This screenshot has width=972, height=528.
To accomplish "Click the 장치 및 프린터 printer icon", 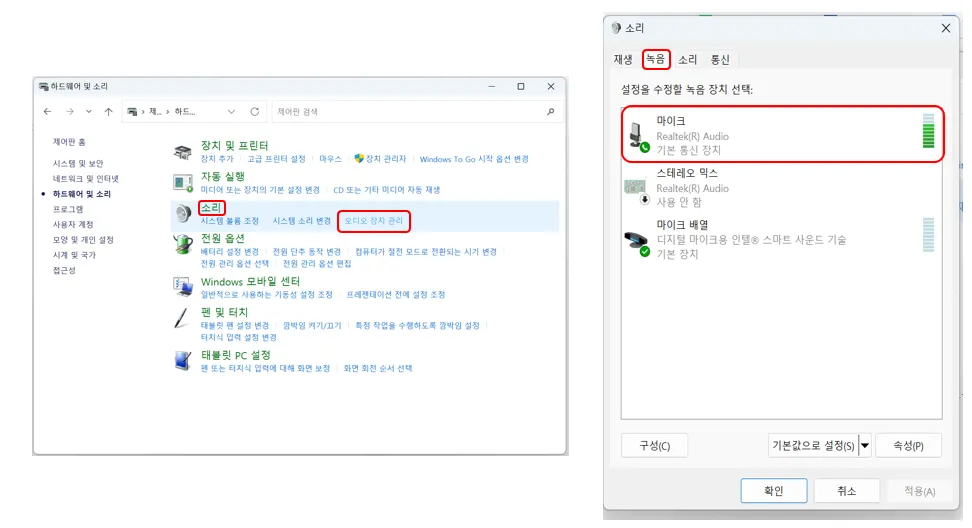I will (183, 152).
